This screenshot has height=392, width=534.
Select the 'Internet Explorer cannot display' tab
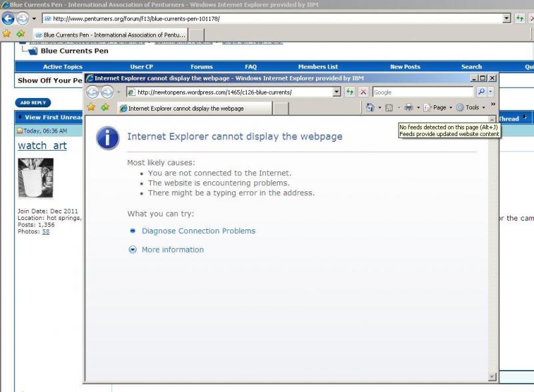(195, 108)
